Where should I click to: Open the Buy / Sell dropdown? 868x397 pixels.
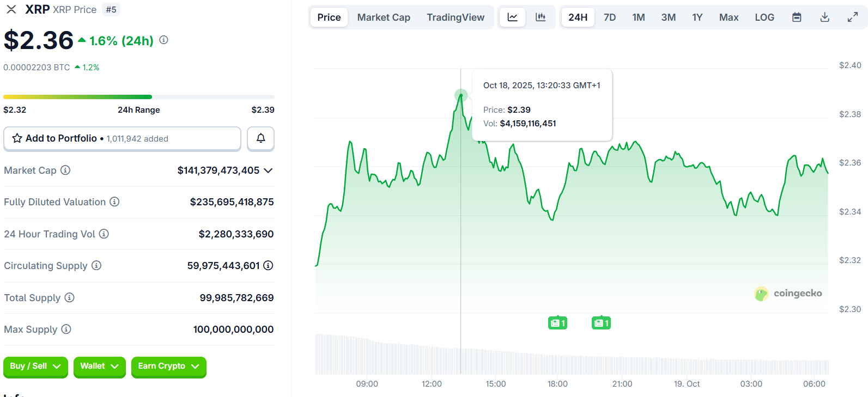(35, 367)
